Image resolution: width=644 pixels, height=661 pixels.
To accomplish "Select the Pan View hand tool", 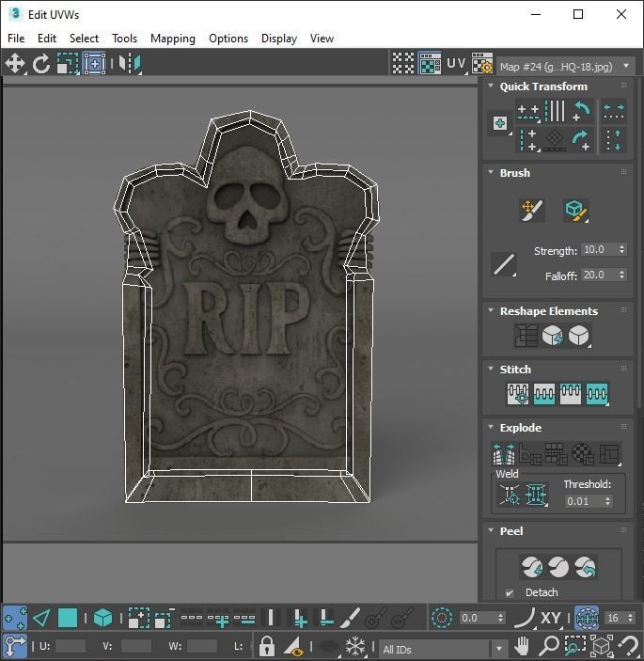I will (522, 645).
